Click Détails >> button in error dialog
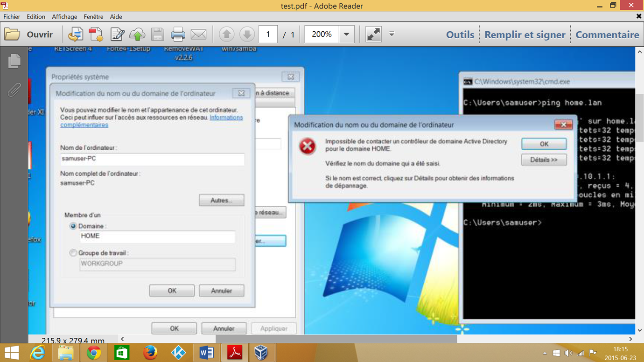This screenshot has height=362, width=644. (x=544, y=160)
